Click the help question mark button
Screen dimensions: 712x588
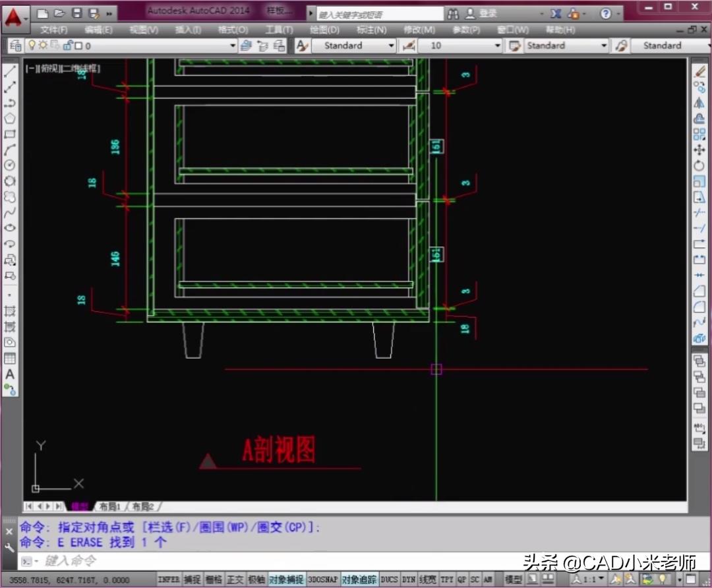pyautogui.click(x=605, y=14)
